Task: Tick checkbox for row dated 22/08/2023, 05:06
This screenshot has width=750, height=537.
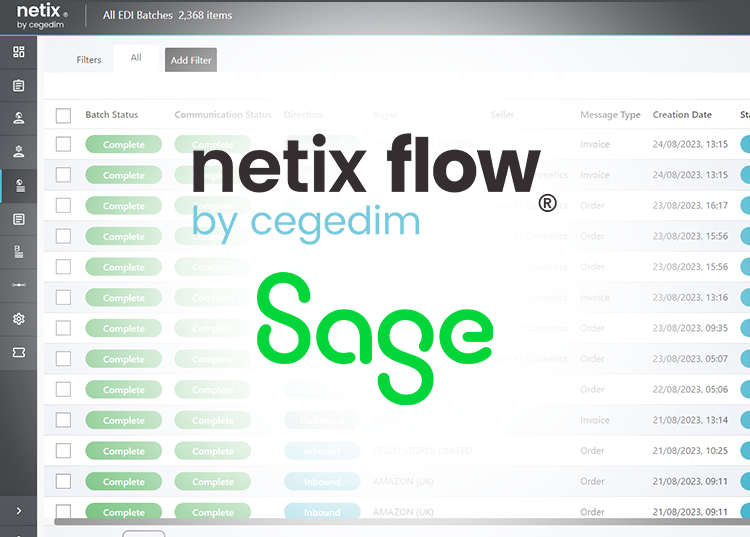Action: pyautogui.click(x=63, y=389)
